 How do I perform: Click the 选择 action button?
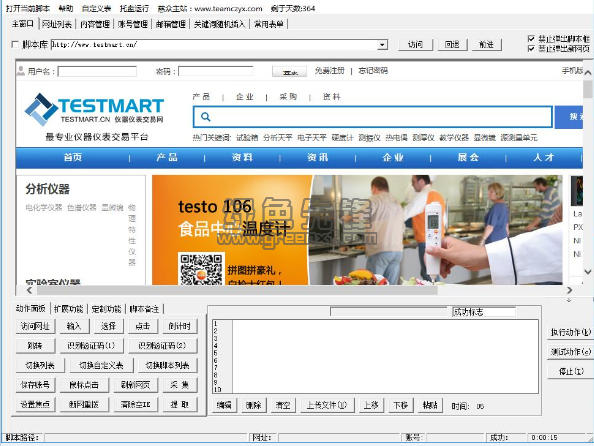109,326
